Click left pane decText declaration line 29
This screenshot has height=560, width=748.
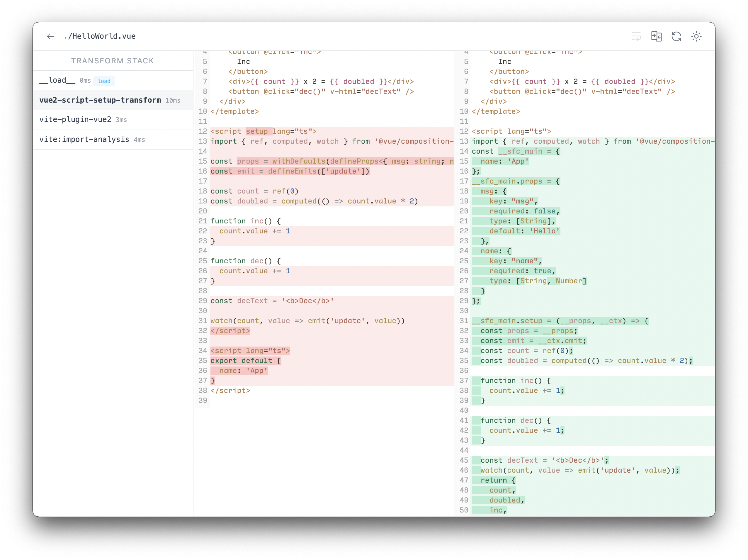coord(272,301)
